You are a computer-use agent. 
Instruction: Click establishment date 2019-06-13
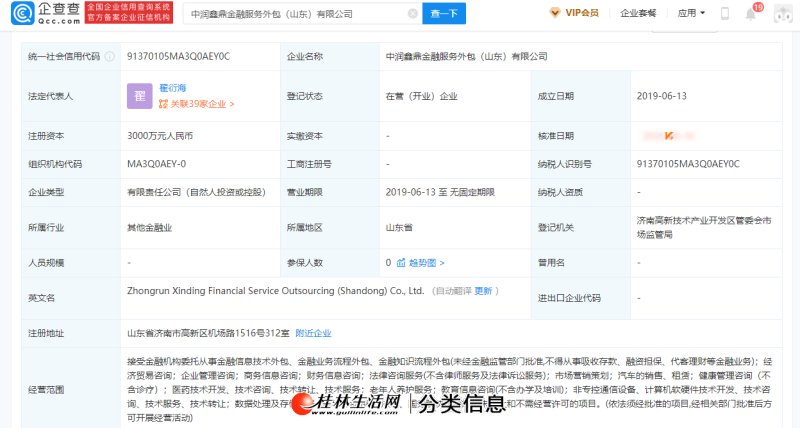662,96
